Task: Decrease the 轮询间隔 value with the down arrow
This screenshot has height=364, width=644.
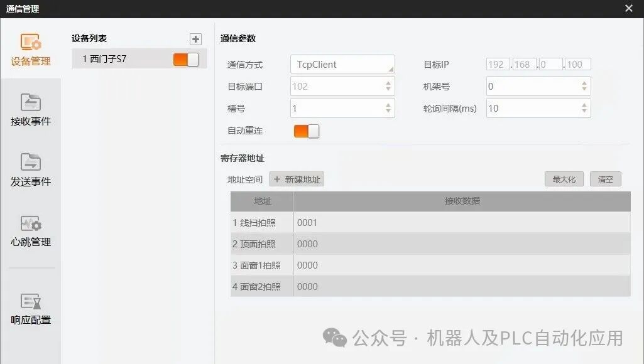Action: (584, 111)
